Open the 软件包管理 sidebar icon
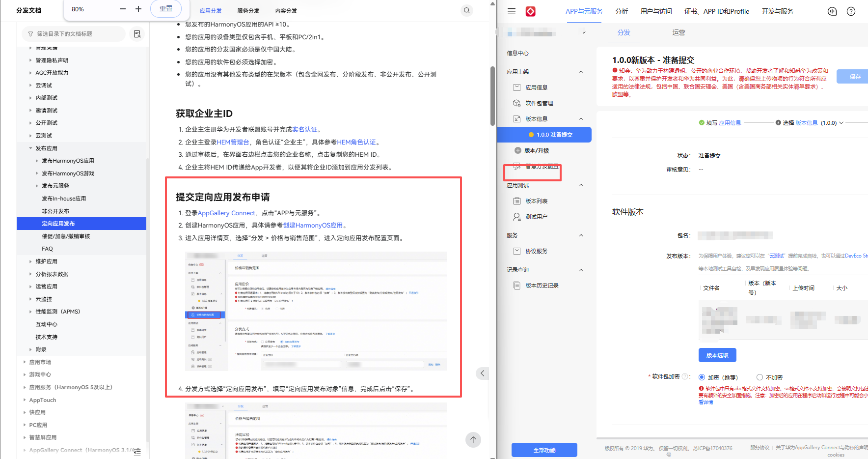This screenshot has height=459, width=868. (x=517, y=103)
